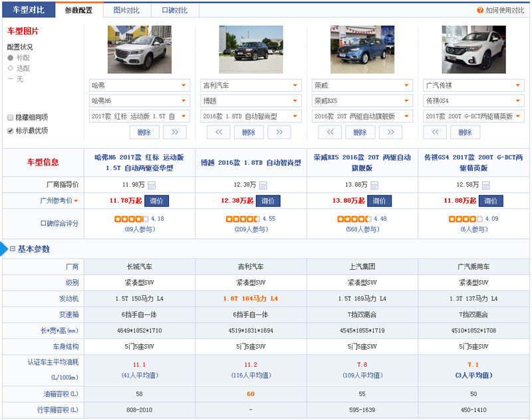
Task: Open 2017款 红标 运动版 trim dropdown
Action: coord(140,116)
